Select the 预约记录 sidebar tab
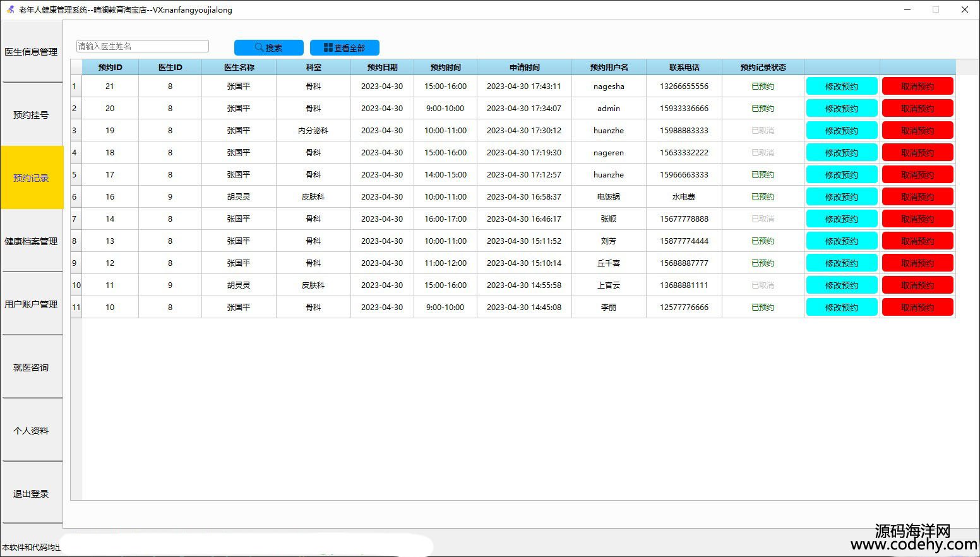 click(32, 178)
